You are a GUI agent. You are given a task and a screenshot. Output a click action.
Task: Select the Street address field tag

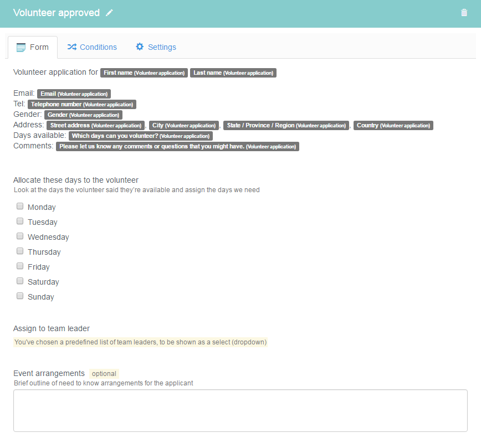coord(96,126)
